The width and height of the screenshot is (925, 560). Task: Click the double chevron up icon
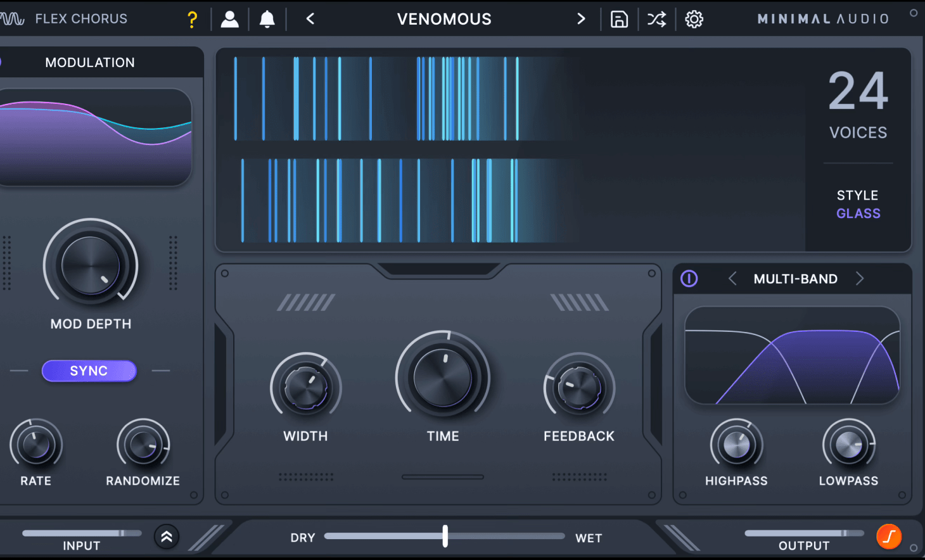pyautogui.click(x=167, y=537)
